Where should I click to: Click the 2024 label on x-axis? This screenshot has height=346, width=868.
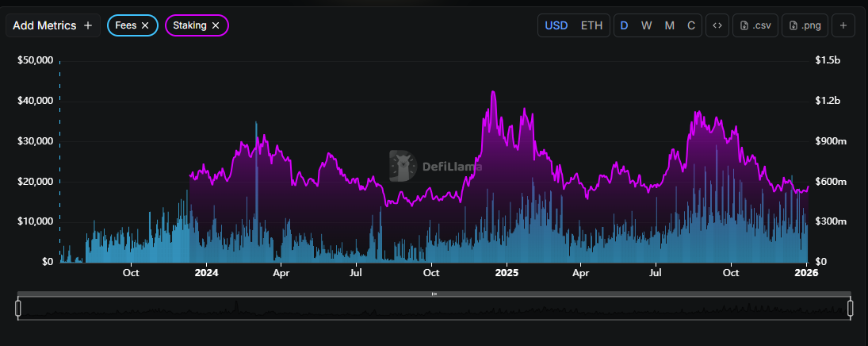click(206, 273)
